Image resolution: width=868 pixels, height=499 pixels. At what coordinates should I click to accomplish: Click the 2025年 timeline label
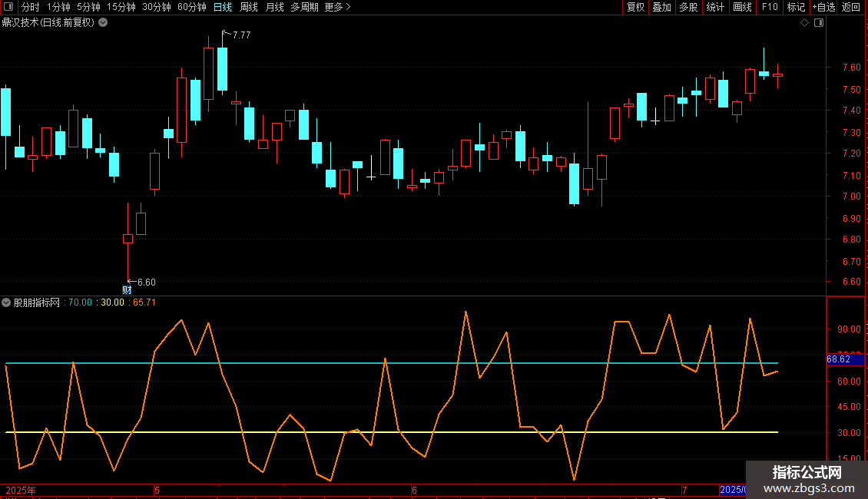21,490
